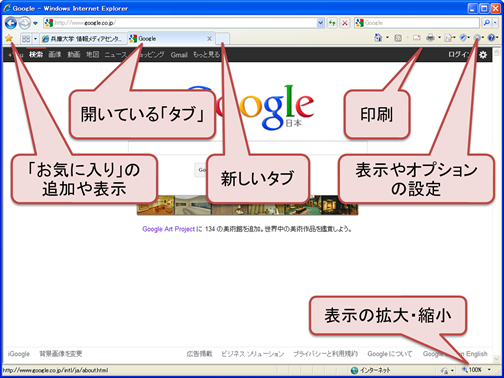Select the Google tab

pos(171,39)
